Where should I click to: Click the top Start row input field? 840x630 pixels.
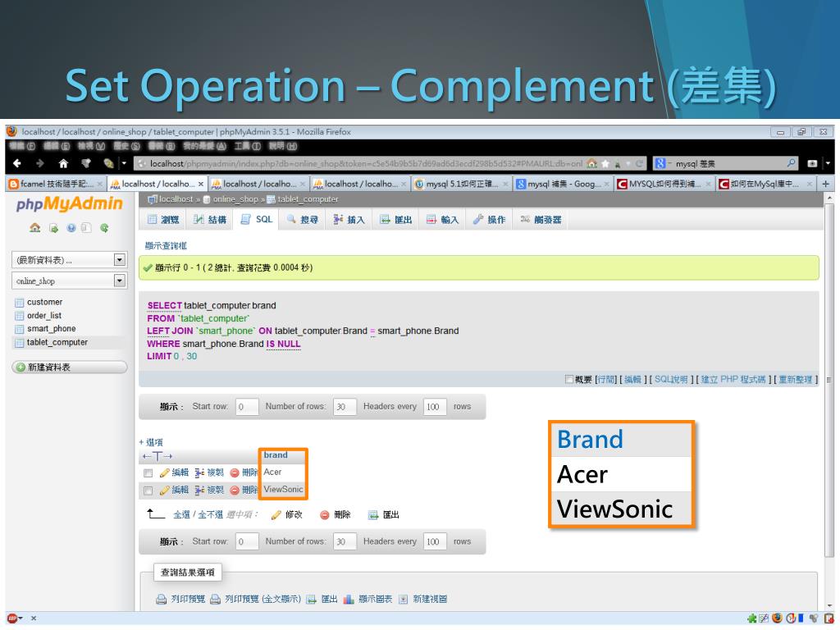(247, 407)
